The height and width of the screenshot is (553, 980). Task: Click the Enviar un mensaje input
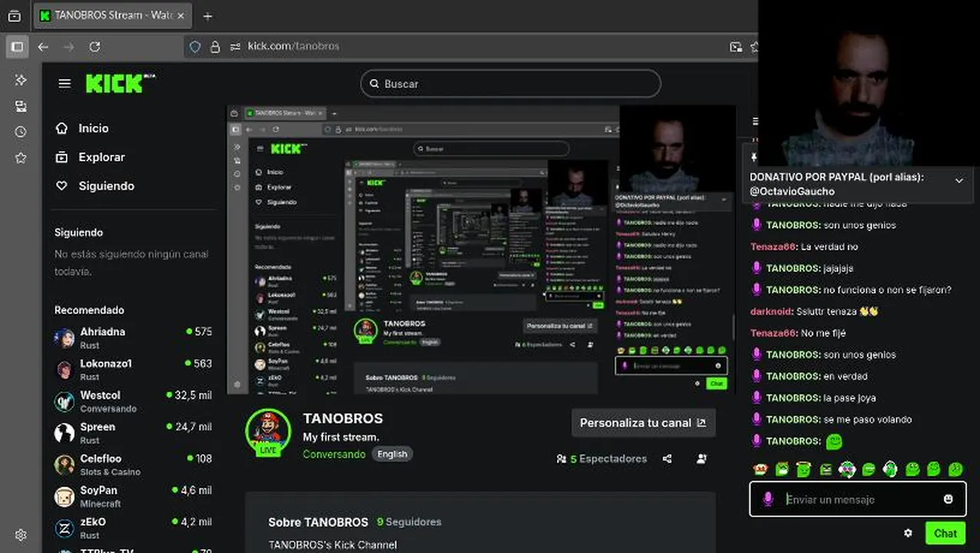858,499
